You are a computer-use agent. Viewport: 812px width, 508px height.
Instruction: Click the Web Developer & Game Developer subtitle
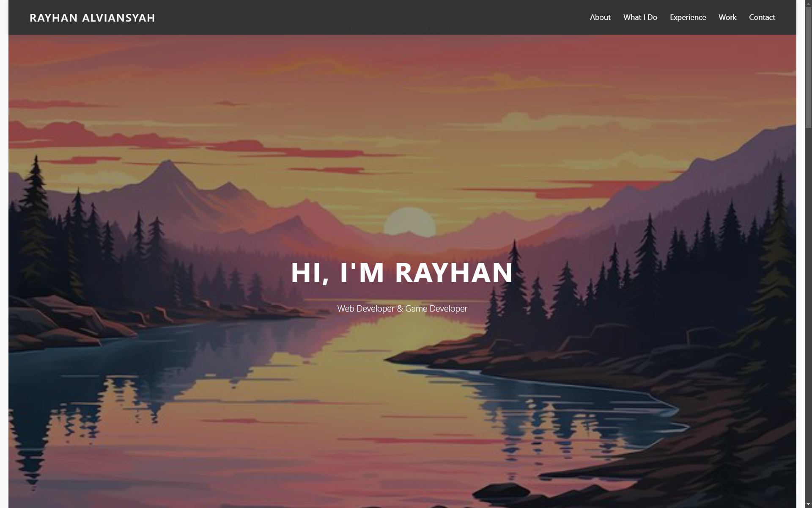(402, 309)
